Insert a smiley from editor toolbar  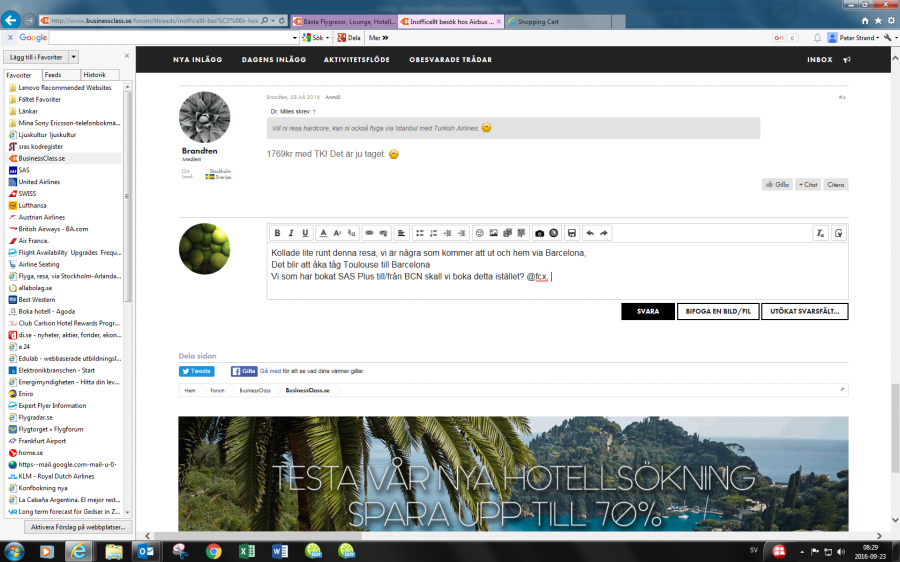tap(479, 233)
